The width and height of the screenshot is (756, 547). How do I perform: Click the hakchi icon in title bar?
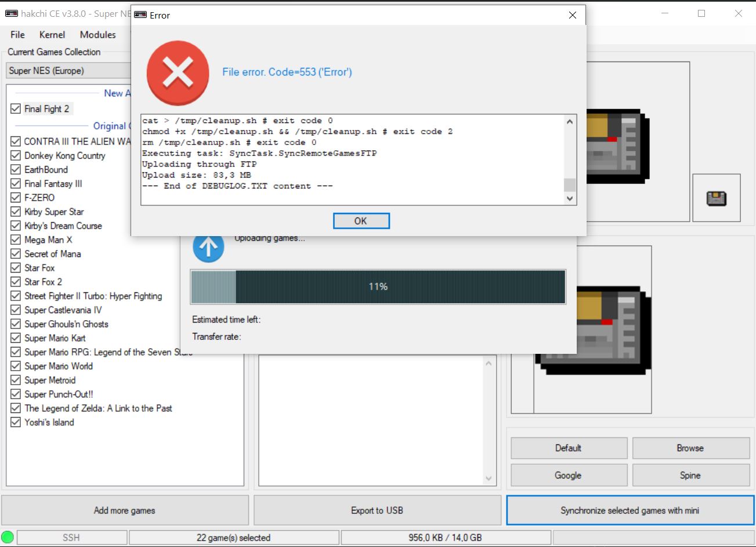pos(11,13)
